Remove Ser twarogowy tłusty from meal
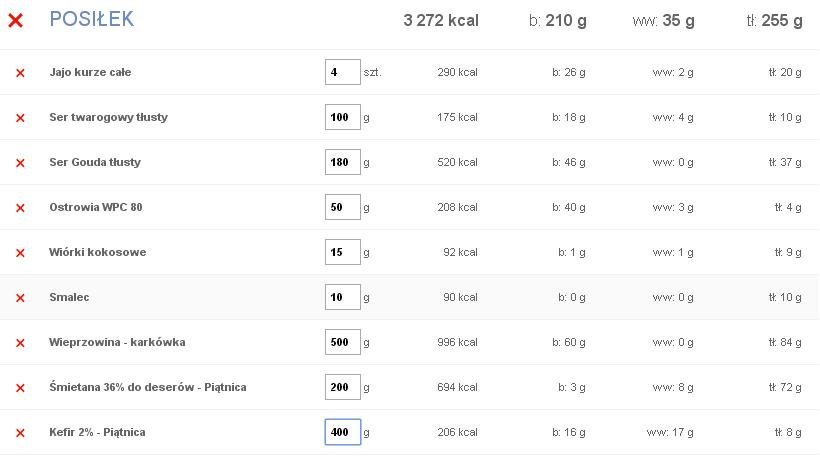This screenshot has height=459, width=820. click(20, 118)
